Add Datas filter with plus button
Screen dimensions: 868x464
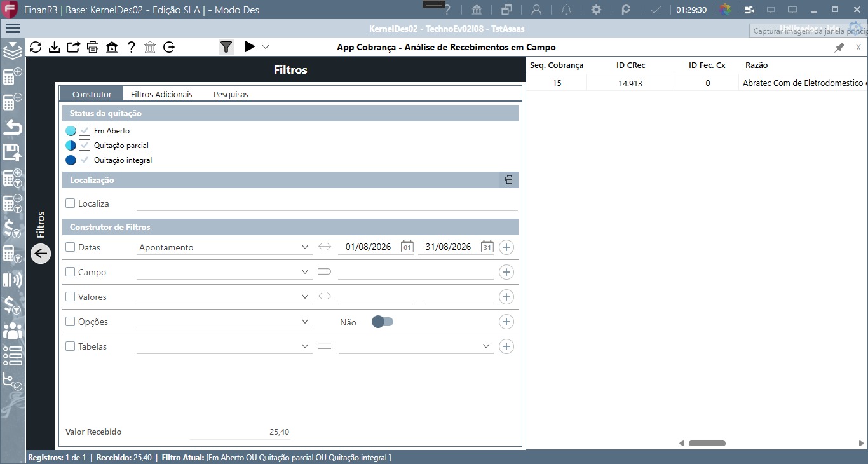point(506,247)
